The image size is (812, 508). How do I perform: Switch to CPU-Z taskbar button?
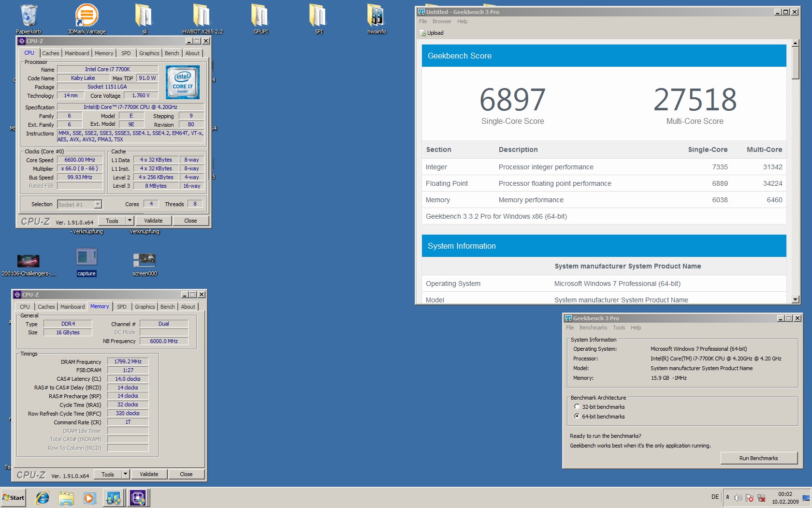[x=138, y=498]
